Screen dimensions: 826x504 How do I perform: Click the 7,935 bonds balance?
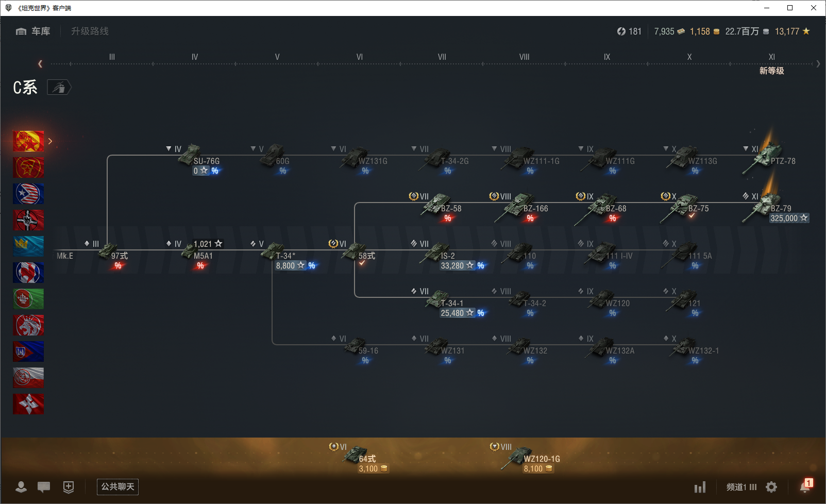pos(669,31)
